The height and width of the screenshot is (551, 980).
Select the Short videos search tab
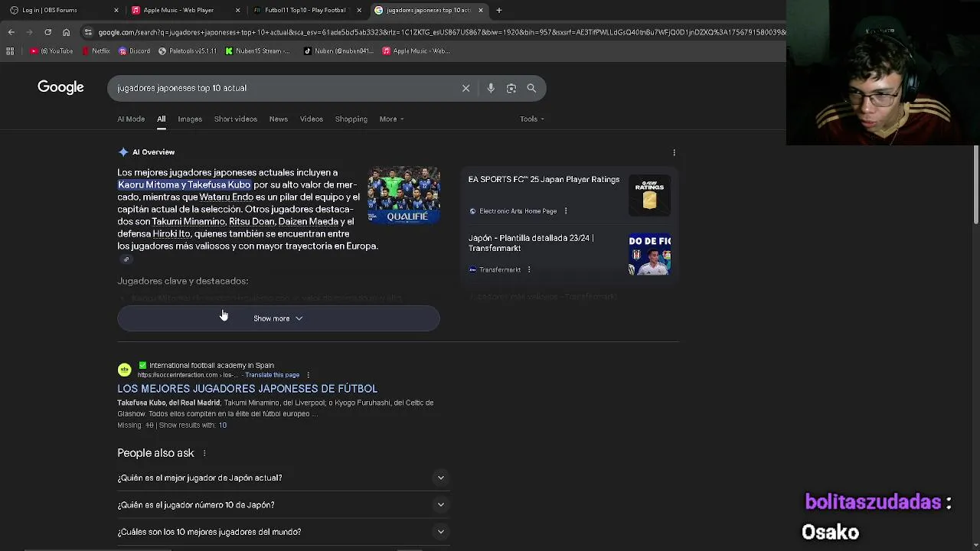pos(235,119)
